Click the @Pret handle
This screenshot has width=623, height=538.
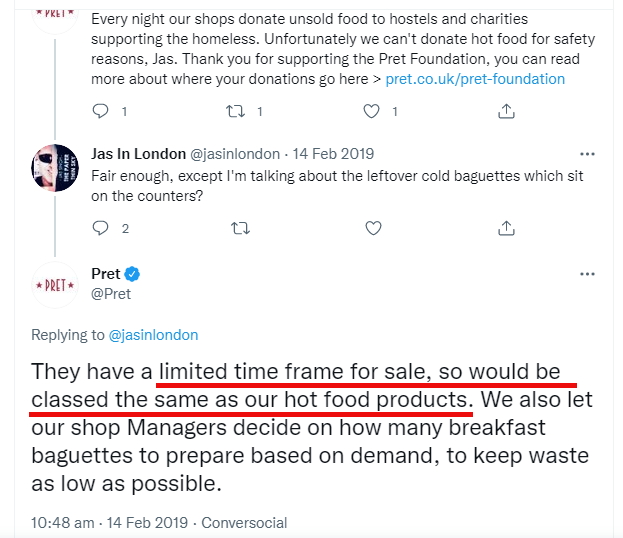click(x=111, y=294)
